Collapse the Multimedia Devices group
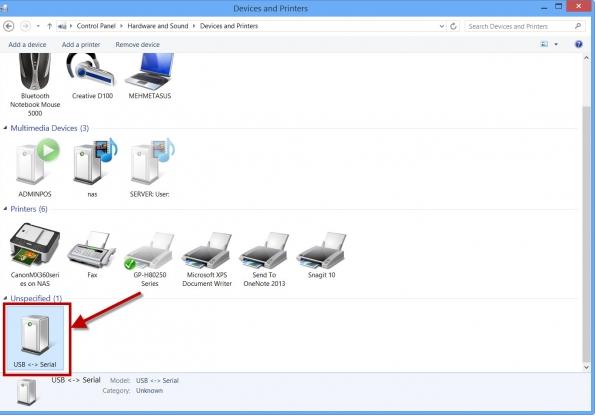This screenshot has height=416, width=596. [5, 128]
